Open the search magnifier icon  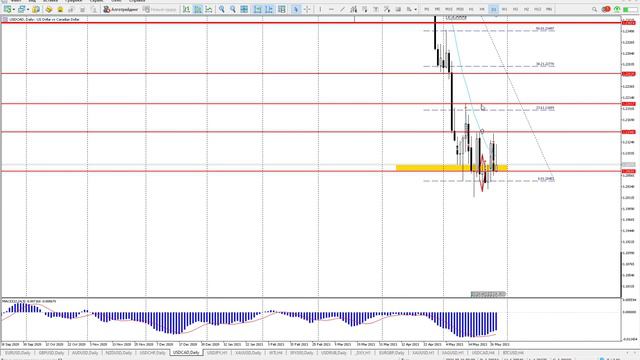[x=594, y=9]
